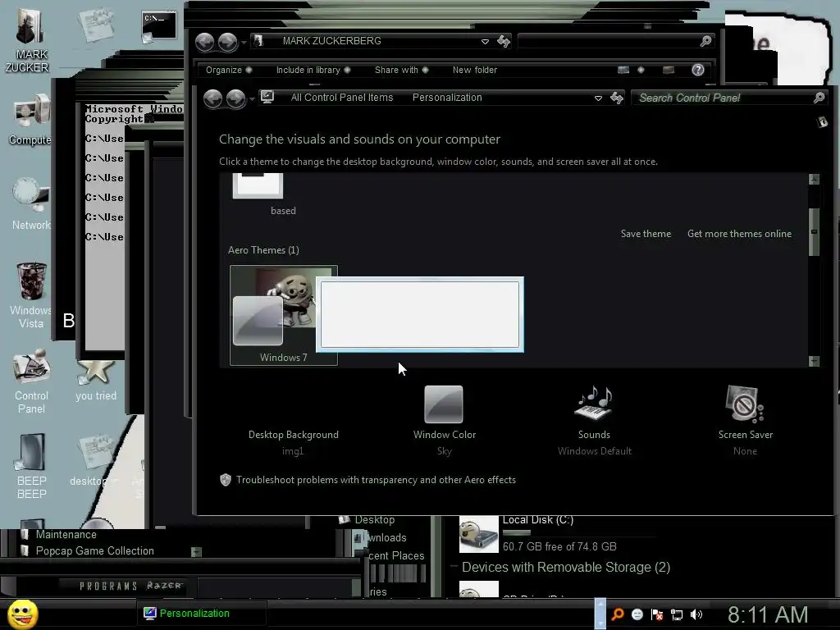Click the explorer Help question mark icon
The image size is (840, 630).
[x=697, y=70]
